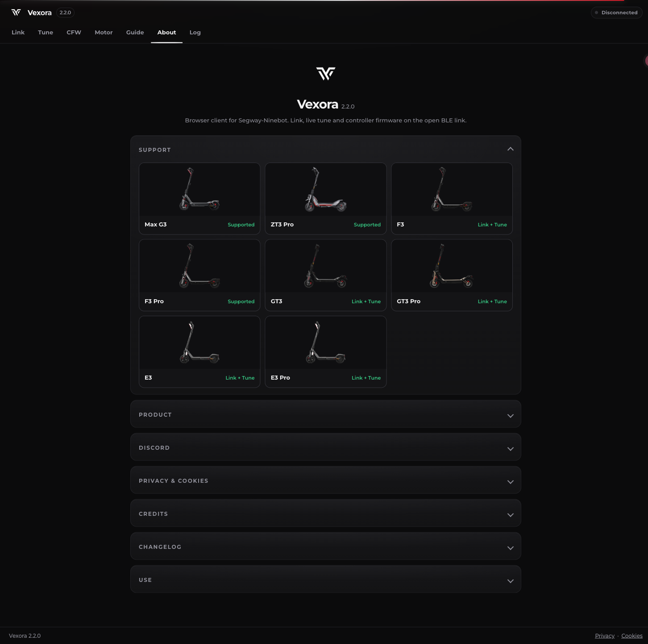Click the Vexora 2.2.0 footer text
648x644 pixels.
point(25,636)
